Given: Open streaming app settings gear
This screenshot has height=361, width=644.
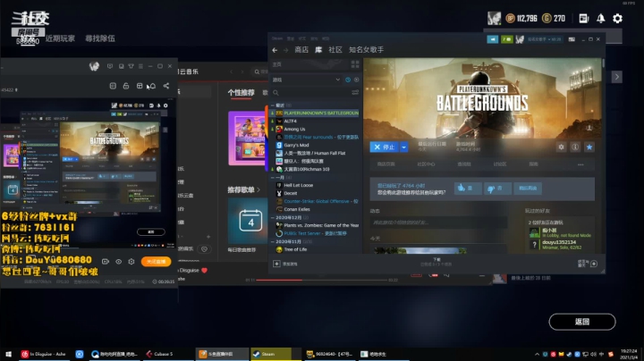Looking at the screenshot, I should (x=131, y=261).
